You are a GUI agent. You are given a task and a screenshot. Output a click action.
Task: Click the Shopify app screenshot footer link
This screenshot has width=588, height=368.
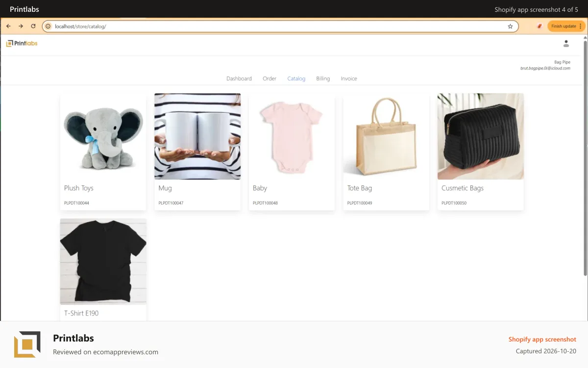(542, 340)
